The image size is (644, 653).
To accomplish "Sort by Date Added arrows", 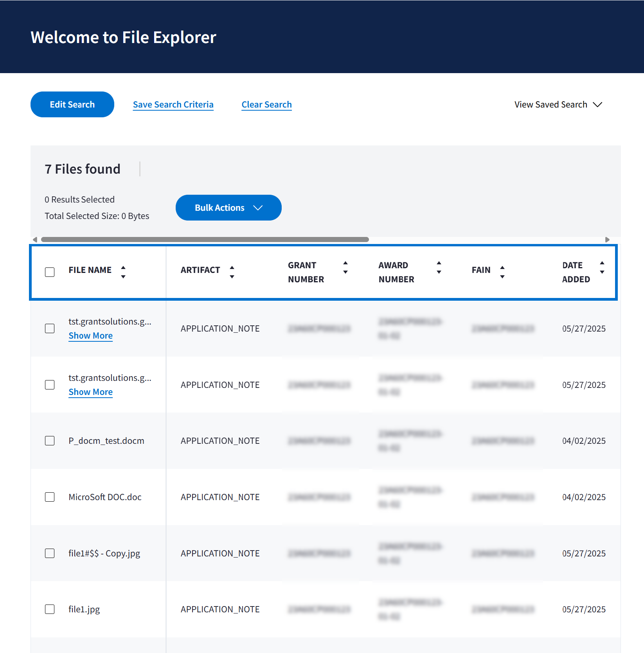I will (x=602, y=267).
